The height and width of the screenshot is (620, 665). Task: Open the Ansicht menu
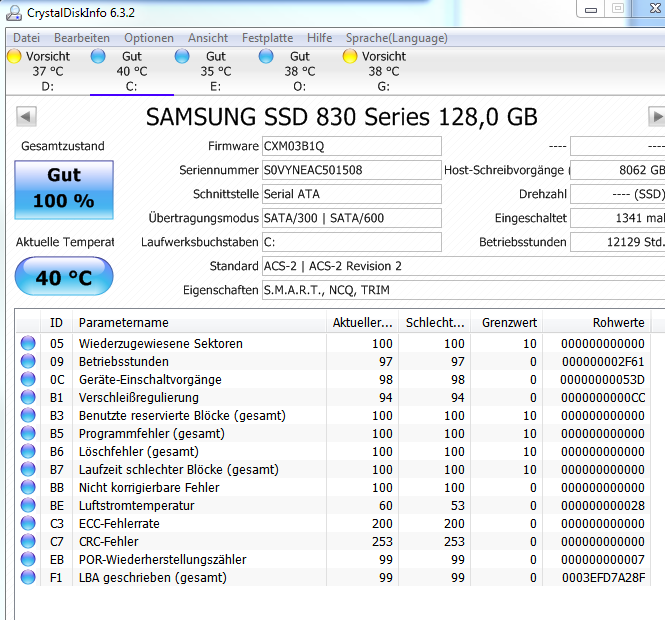pyautogui.click(x=208, y=38)
